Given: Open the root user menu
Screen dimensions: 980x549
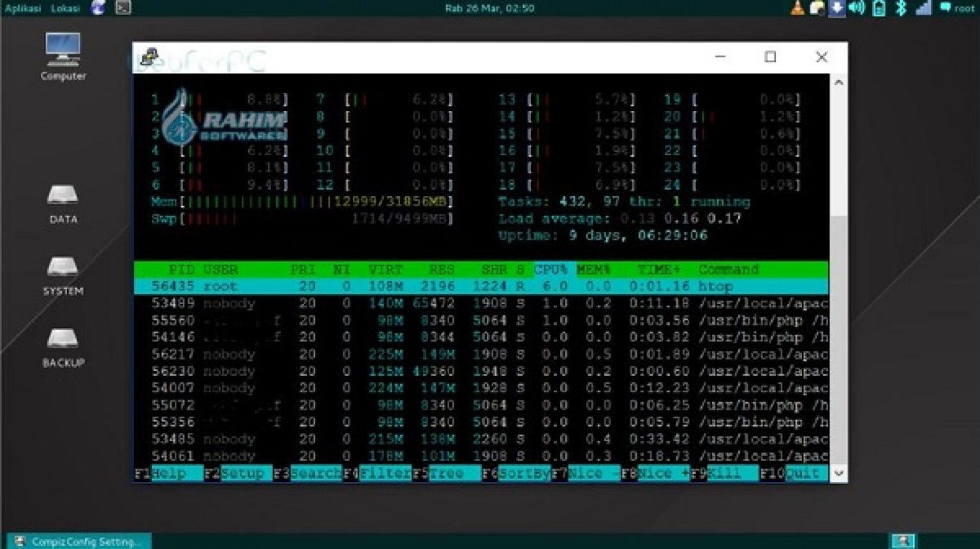Looking at the screenshot, I should click(964, 8).
